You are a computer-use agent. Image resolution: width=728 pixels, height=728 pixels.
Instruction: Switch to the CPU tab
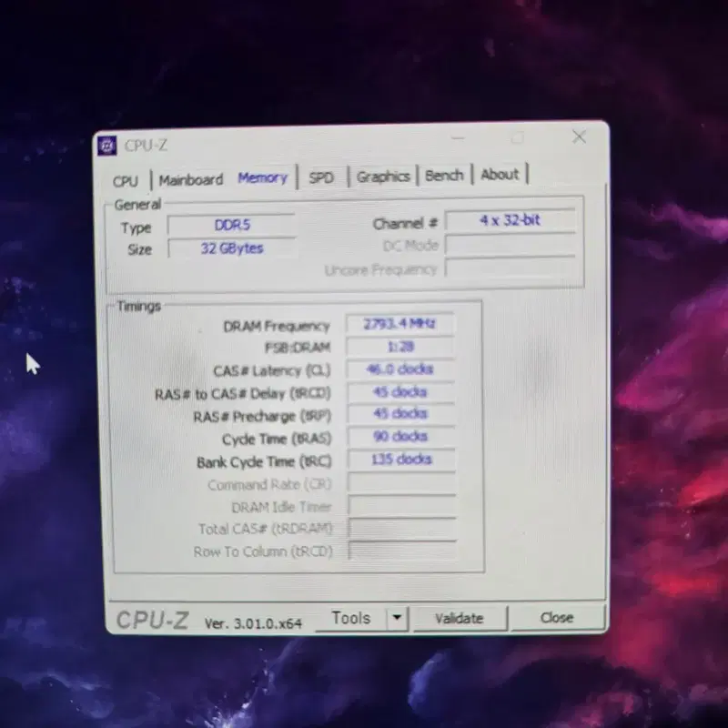pyautogui.click(x=126, y=180)
